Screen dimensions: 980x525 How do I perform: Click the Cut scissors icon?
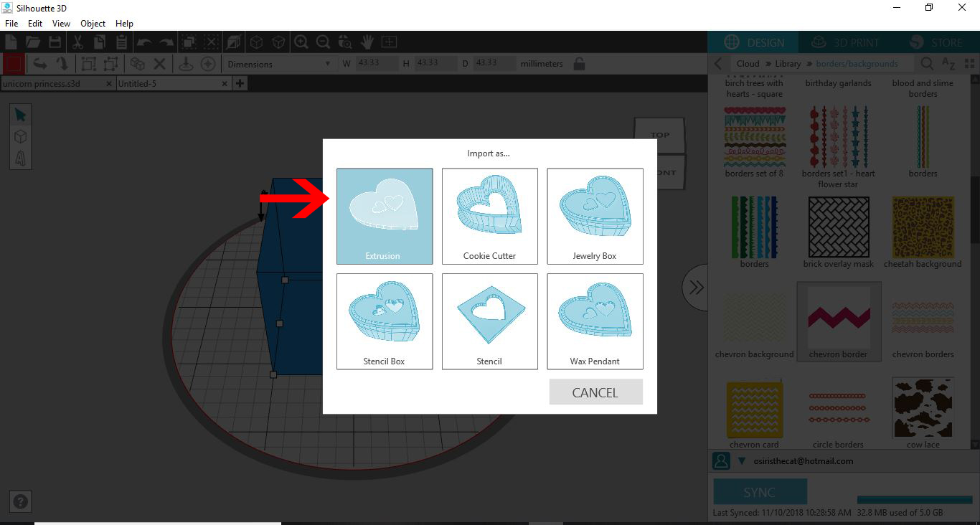coord(77,42)
